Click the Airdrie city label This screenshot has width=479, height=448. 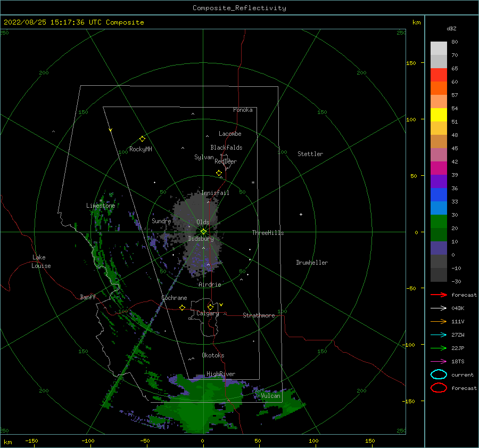(210, 284)
